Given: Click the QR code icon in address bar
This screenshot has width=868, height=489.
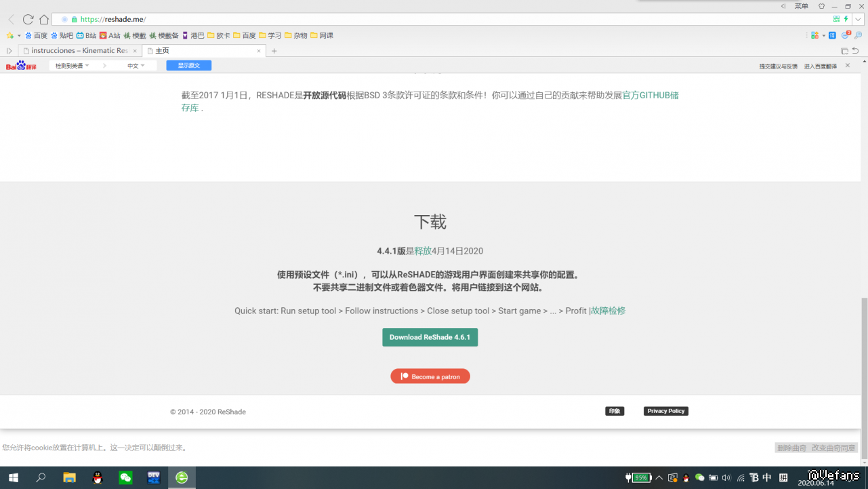Looking at the screenshot, I should coord(836,19).
